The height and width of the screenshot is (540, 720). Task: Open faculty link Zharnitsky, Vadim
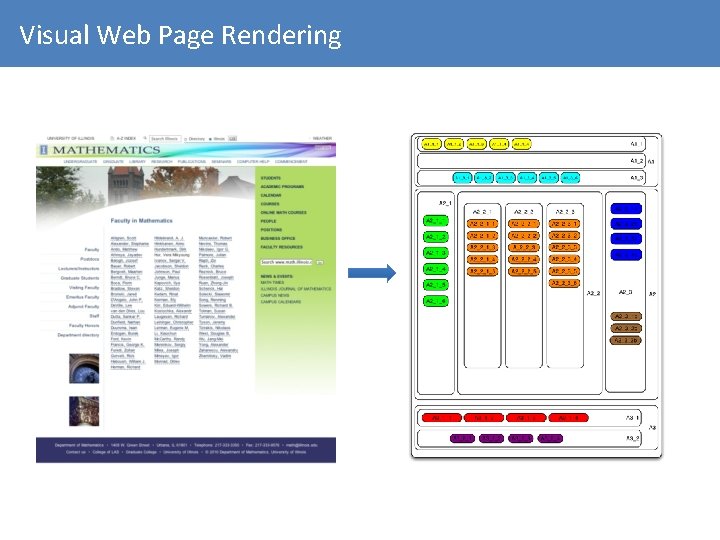pos(215,356)
